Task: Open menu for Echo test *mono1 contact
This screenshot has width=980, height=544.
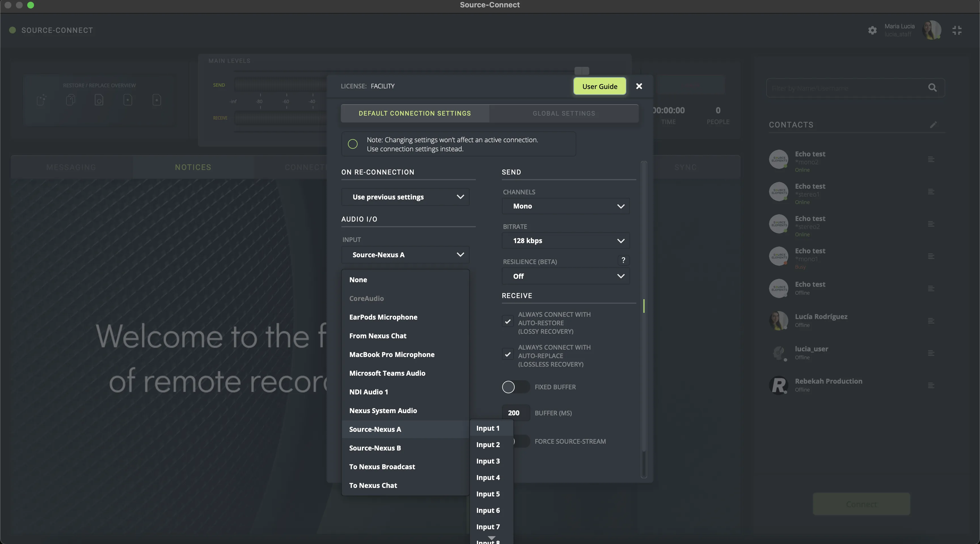Action: (x=931, y=256)
